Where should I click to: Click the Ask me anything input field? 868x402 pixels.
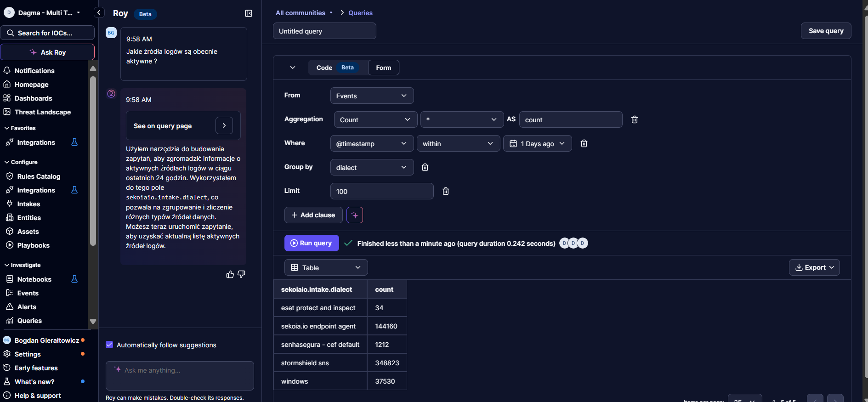180,375
